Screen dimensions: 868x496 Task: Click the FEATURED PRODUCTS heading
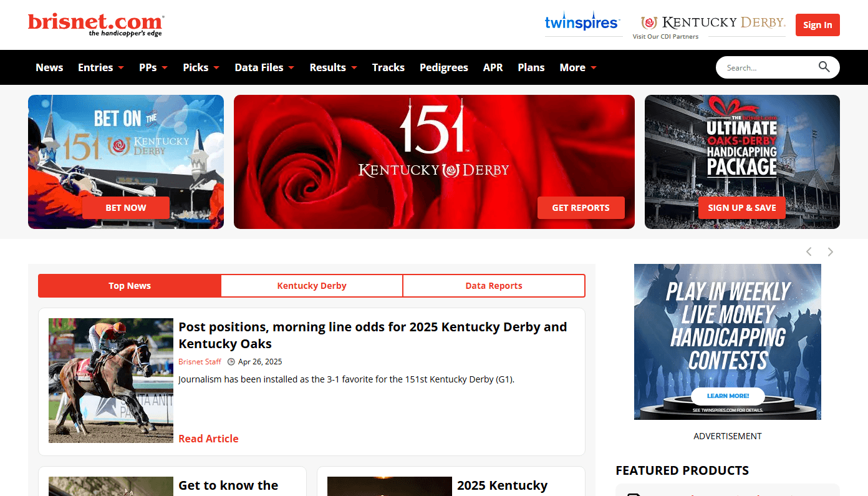point(682,470)
